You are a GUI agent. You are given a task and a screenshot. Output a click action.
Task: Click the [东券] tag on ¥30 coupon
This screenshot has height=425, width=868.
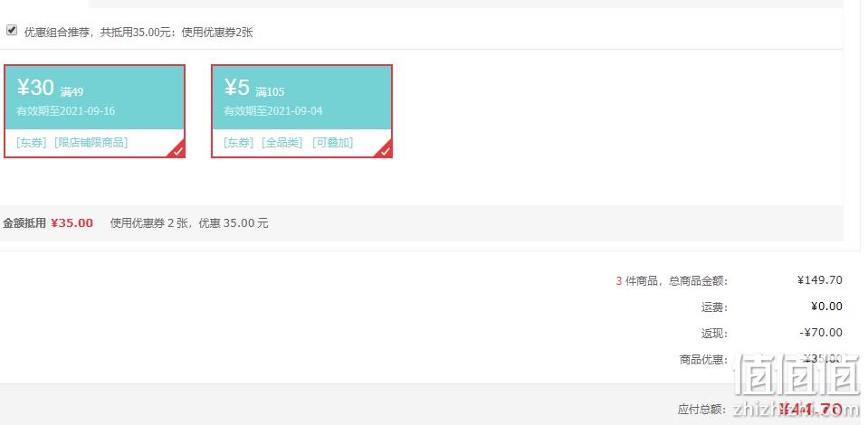[x=32, y=143]
